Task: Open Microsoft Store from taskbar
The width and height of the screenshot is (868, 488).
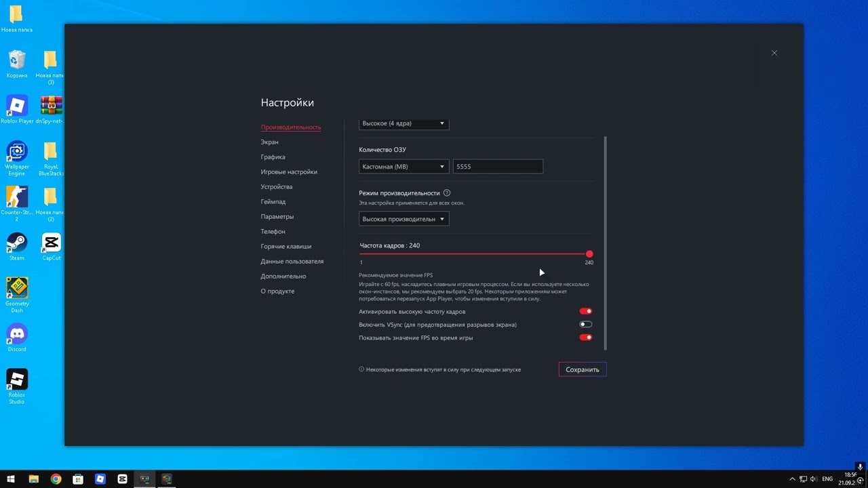Action: click(x=78, y=479)
